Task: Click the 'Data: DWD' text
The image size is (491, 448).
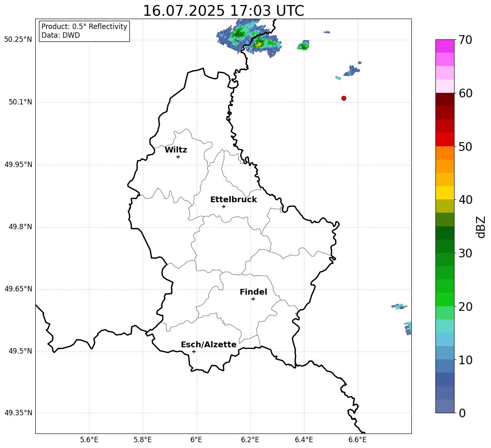Action: [x=61, y=35]
